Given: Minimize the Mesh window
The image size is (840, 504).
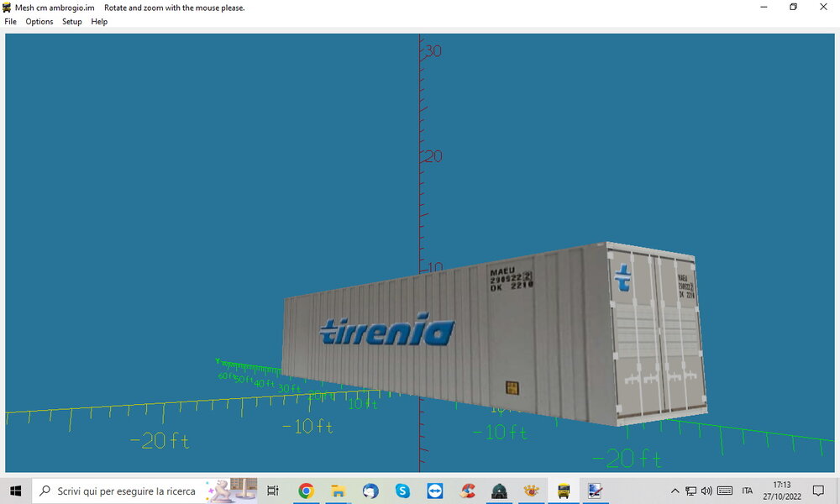Looking at the screenshot, I should pyautogui.click(x=764, y=7).
